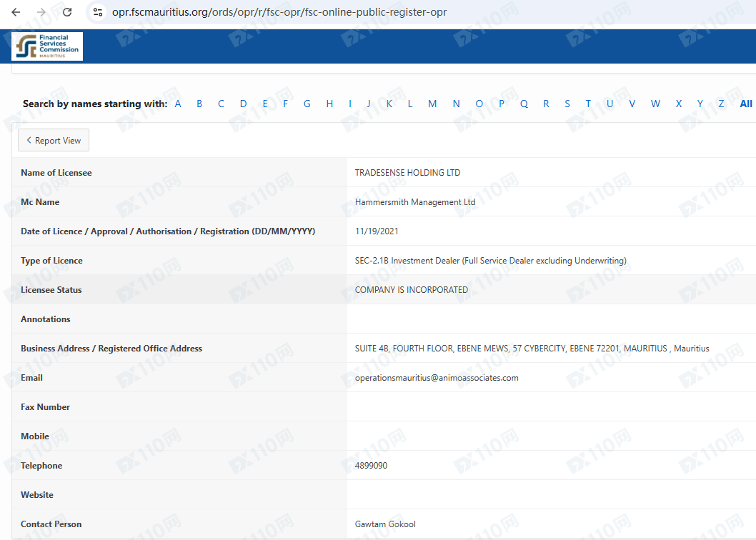
Task: Filter names starting with letter A
Action: (178, 104)
